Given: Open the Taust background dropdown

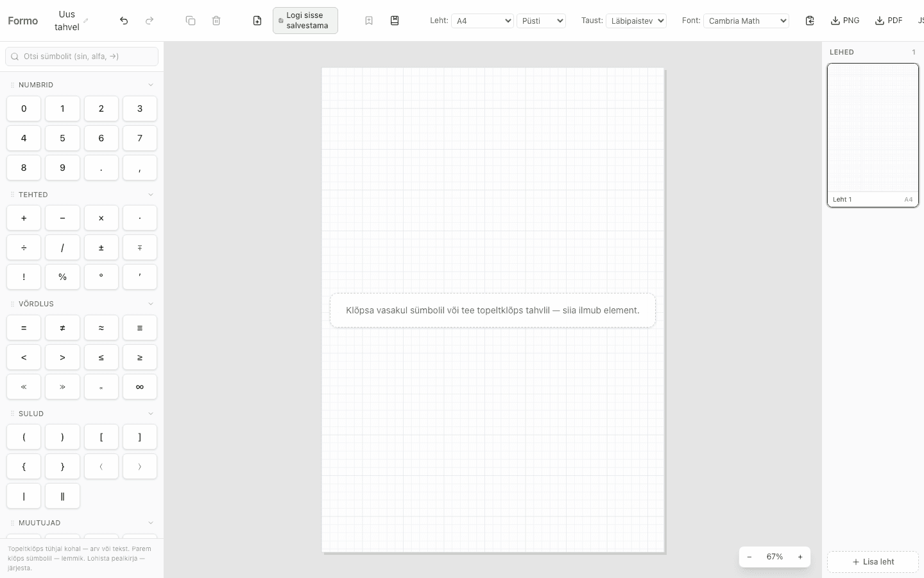Looking at the screenshot, I should (636, 21).
